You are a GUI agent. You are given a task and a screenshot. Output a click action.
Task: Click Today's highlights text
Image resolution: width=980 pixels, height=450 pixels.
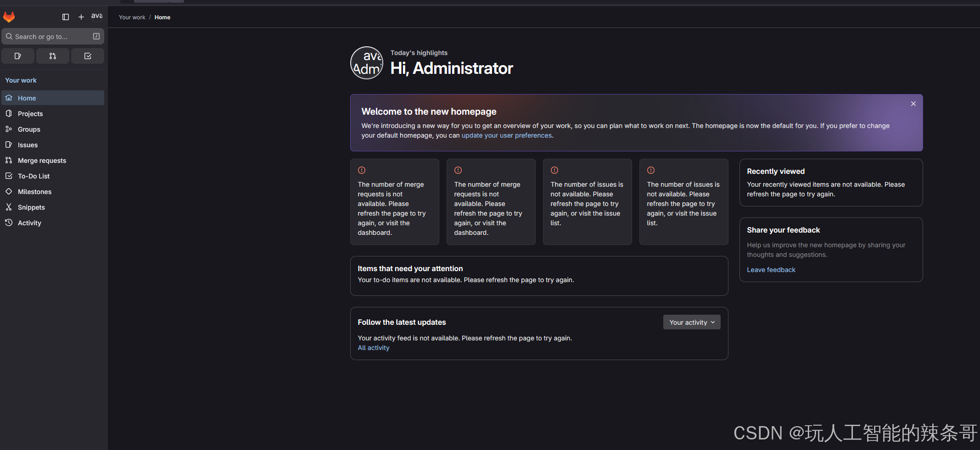tap(419, 53)
